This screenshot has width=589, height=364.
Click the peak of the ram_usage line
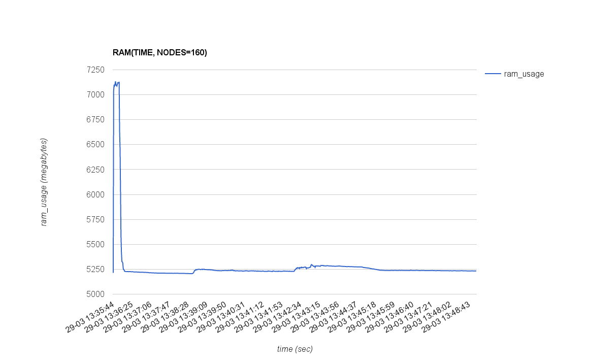point(116,82)
